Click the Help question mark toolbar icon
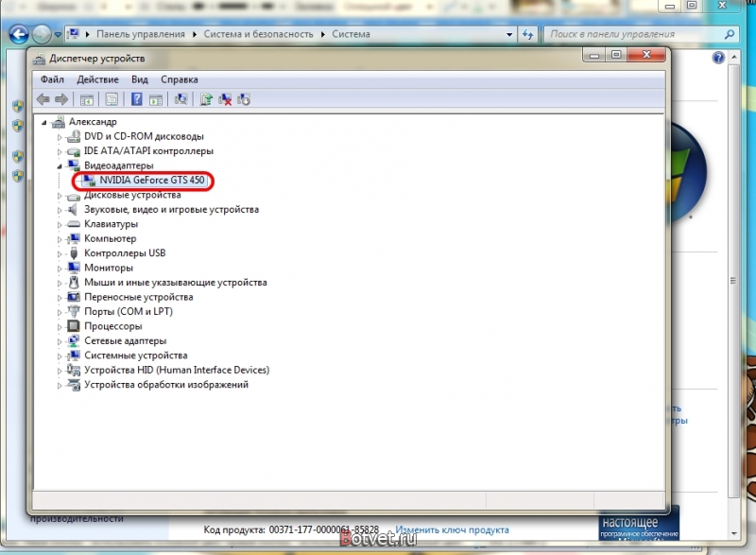The height and width of the screenshot is (555, 756). (137, 99)
